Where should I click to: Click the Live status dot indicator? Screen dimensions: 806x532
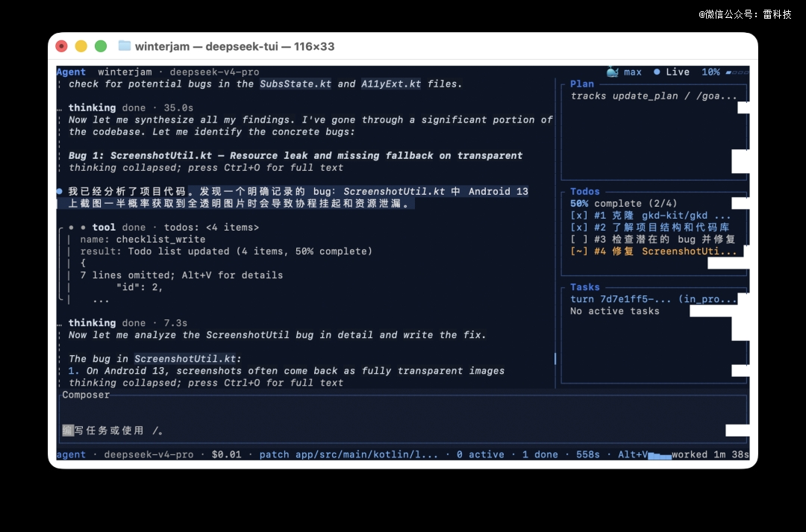[x=657, y=72]
